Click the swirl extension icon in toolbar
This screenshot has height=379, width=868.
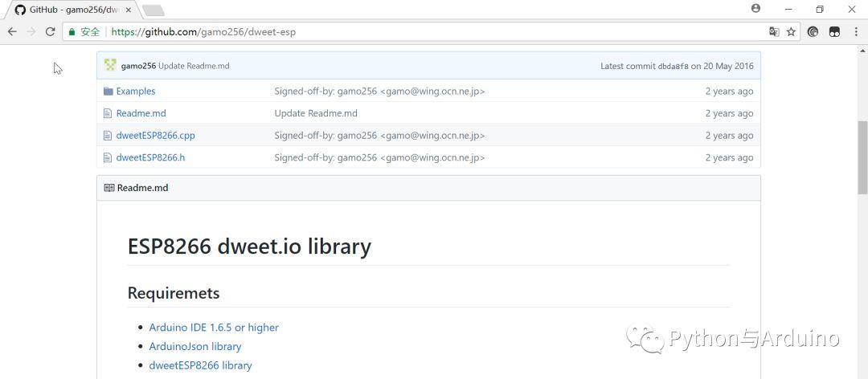813,32
